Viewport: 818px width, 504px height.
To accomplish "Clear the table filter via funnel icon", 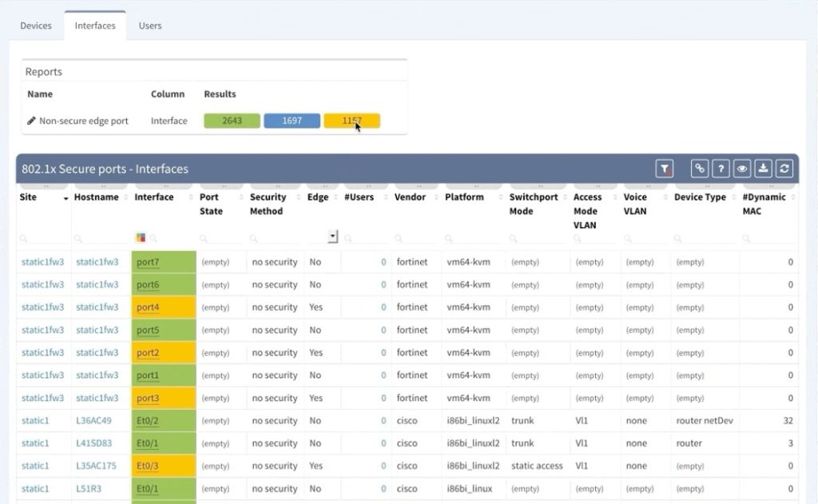I will click(664, 169).
